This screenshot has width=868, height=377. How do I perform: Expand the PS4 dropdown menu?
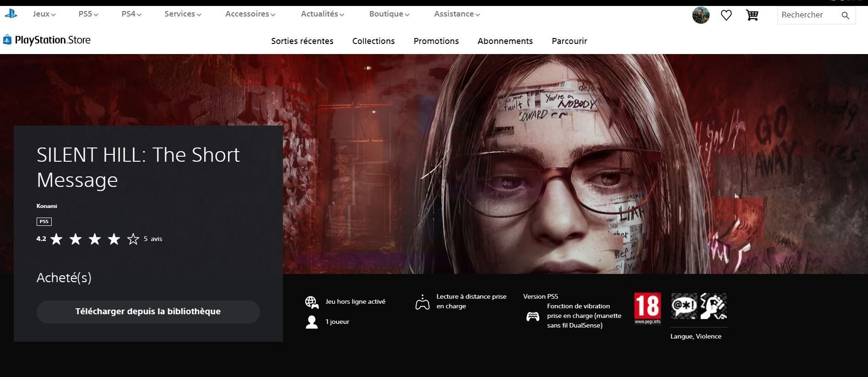point(131,14)
